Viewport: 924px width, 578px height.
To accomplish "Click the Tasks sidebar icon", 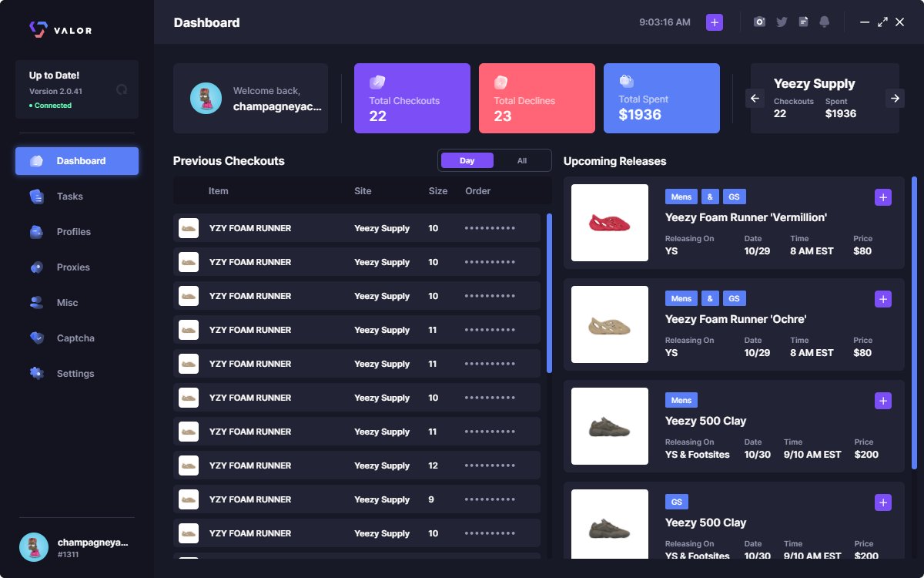I will point(36,197).
